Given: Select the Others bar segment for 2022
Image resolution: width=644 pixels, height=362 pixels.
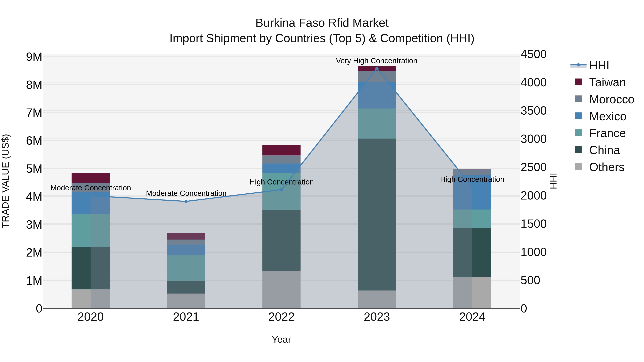Looking at the screenshot, I should 281,290.
